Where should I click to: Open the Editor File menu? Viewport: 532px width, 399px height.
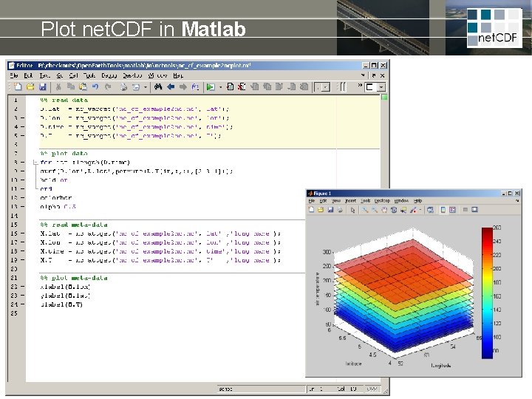click(14, 75)
